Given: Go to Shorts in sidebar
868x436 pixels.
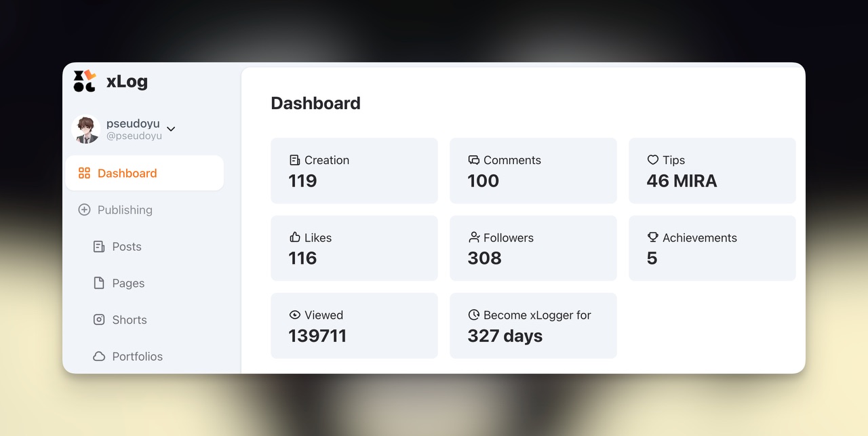Looking at the screenshot, I should (130, 319).
